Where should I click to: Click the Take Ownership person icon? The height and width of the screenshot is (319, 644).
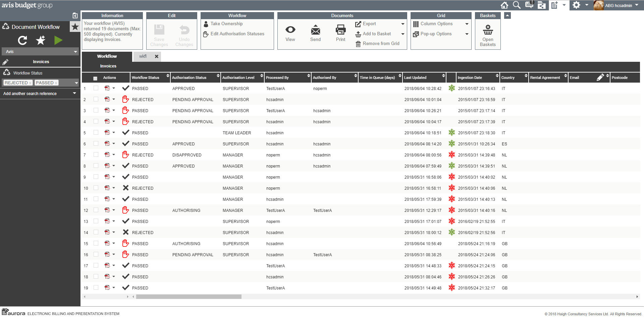(206, 24)
